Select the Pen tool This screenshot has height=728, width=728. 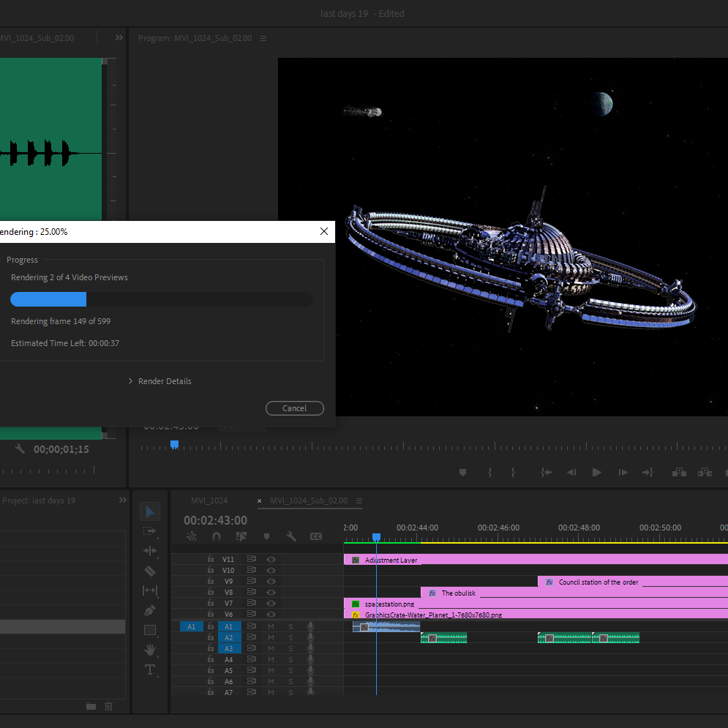150,610
